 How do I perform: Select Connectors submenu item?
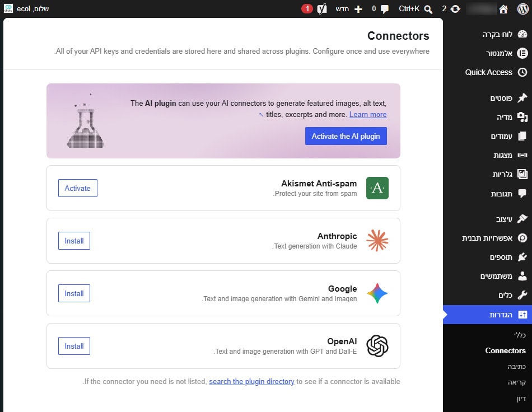pos(505,350)
